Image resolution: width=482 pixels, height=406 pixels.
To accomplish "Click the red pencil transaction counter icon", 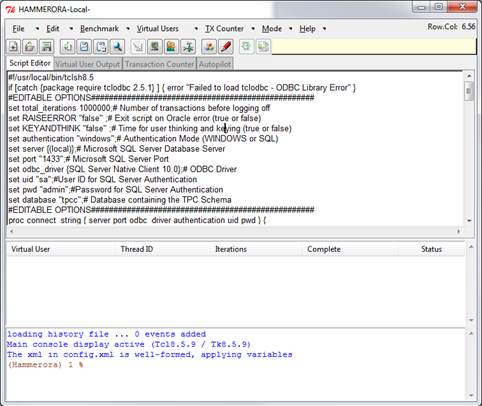I will [x=226, y=46].
